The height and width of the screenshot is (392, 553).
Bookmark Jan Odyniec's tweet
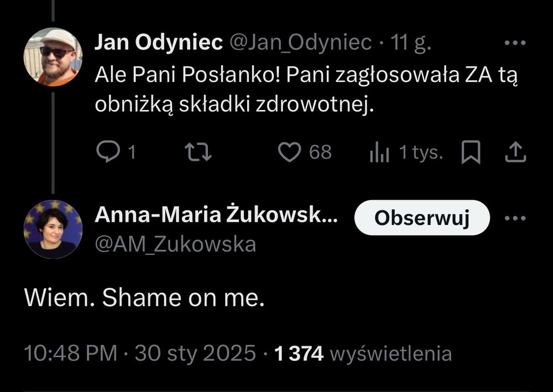tap(471, 153)
